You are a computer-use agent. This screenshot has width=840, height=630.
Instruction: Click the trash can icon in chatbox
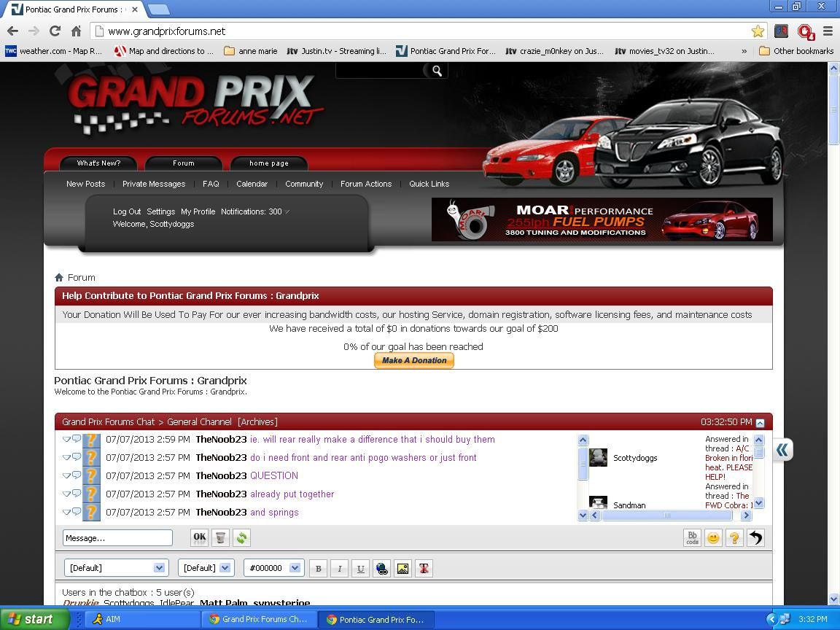(x=220, y=537)
